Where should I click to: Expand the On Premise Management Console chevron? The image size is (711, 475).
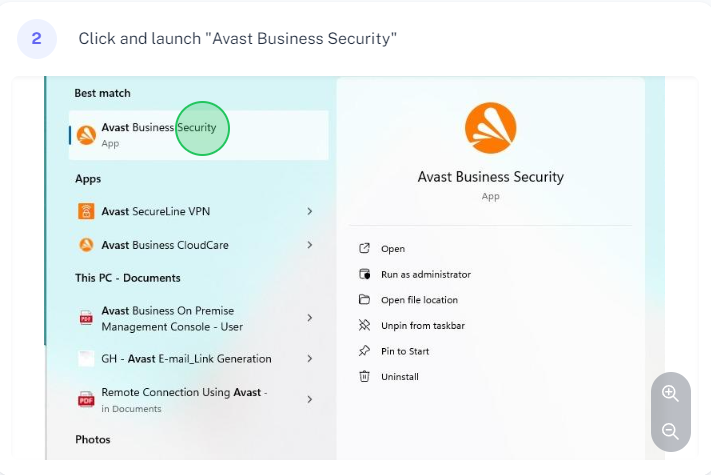310,318
